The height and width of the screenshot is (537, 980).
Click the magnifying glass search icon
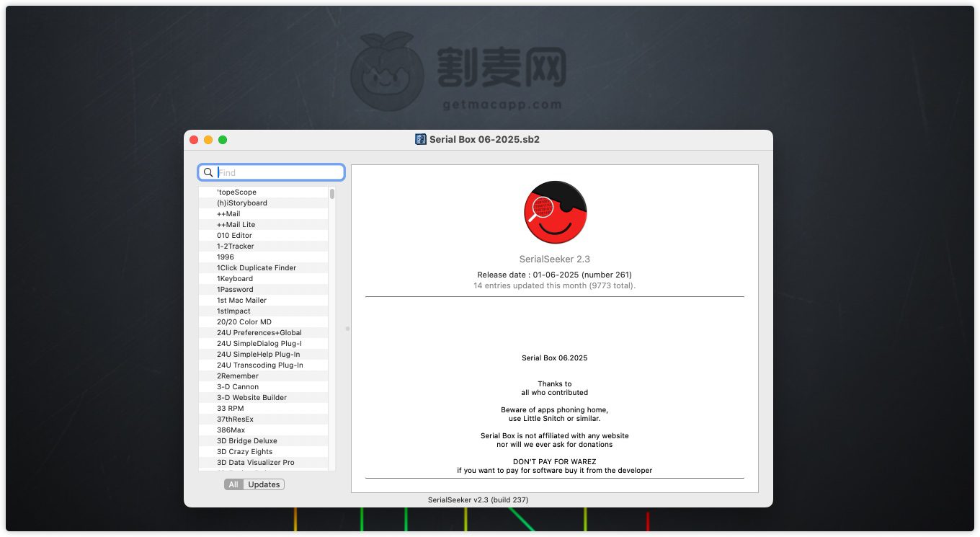coord(208,172)
